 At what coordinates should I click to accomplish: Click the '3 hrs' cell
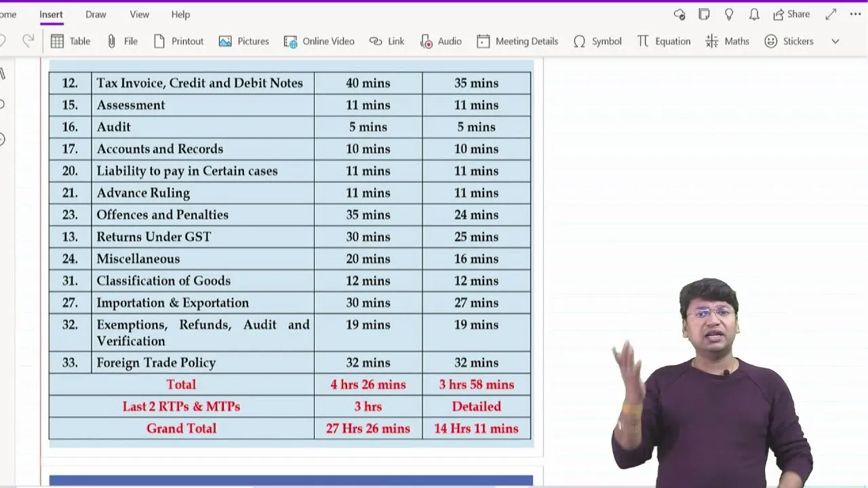pyautogui.click(x=368, y=407)
